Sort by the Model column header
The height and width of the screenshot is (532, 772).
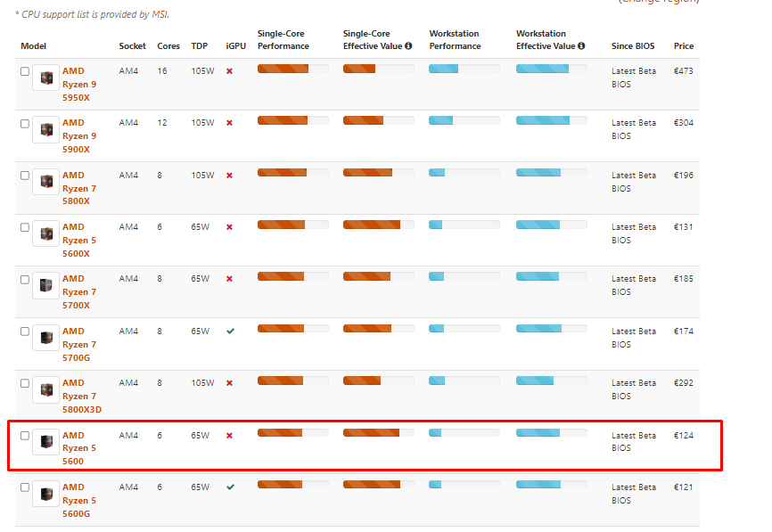tap(34, 46)
